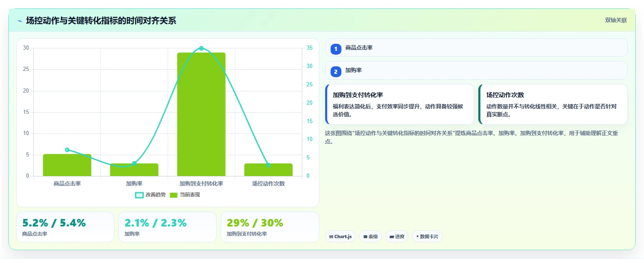Screen dimensions: 644x259
Task: Select list item 1 商品点击率
Action: pos(476,48)
